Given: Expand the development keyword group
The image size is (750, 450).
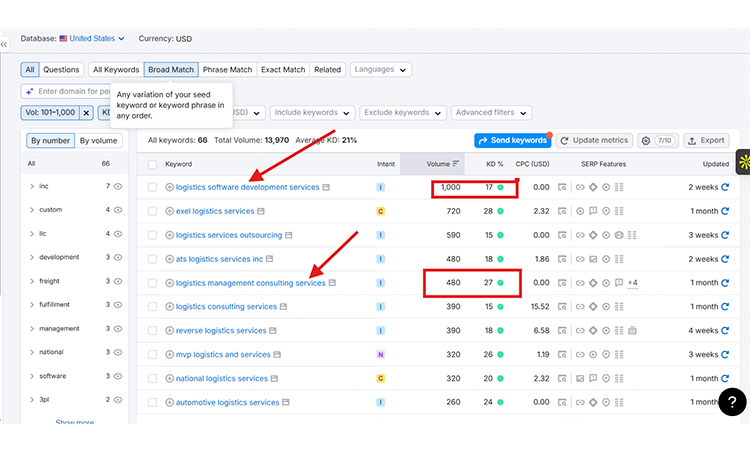Looking at the screenshot, I should tap(32, 257).
